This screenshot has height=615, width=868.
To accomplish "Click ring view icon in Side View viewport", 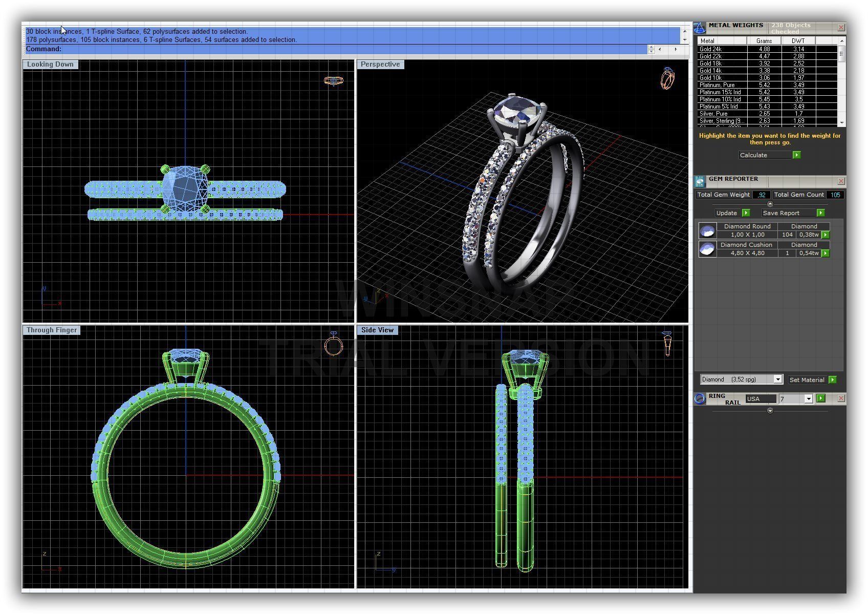I will click(x=667, y=343).
